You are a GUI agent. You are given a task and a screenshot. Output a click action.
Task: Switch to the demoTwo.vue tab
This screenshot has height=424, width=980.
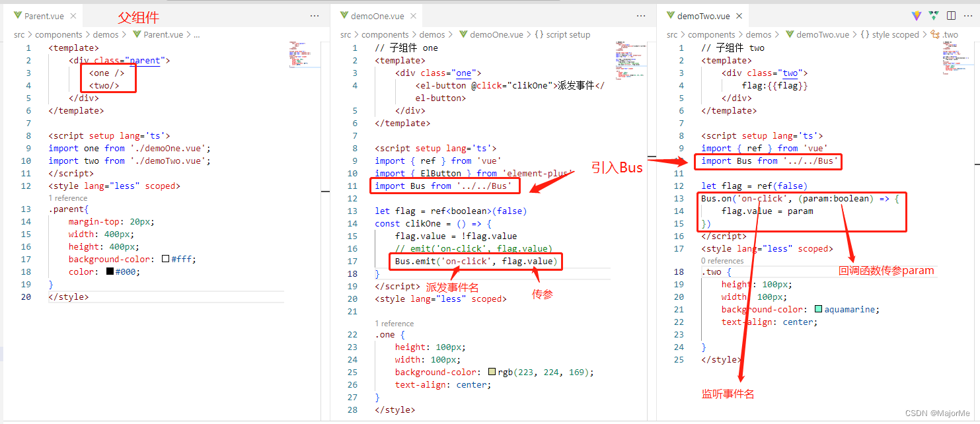tap(702, 16)
